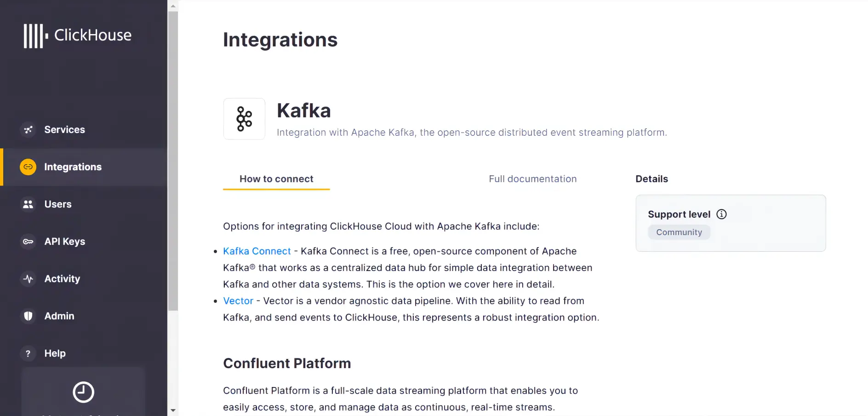The height and width of the screenshot is (416, 868).
Task: Click the Details heading
Action: click(651, 179)
